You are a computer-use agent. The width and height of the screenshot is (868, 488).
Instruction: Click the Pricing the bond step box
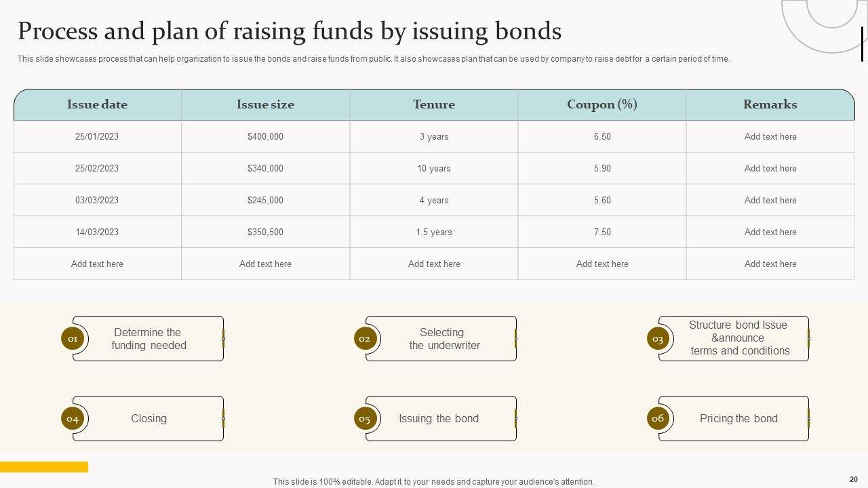(738, 418)
